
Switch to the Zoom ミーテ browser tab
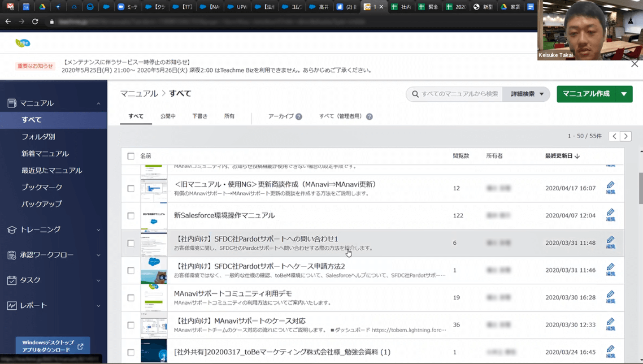coord(127,7)
